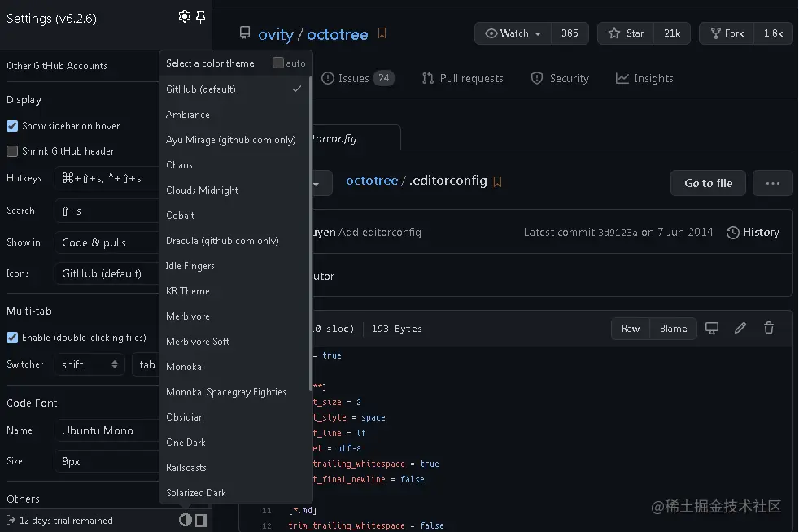The height and width of the screenshot is (532, 799).
Task: Click the theme list scrollbar
Action: pyautogui.click(x=310, y=234)
